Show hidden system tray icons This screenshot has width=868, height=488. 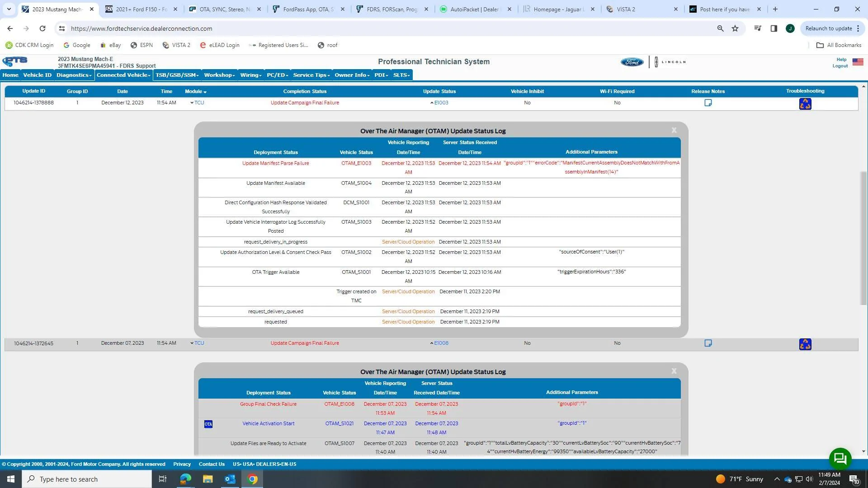click(x=777, y=479)
